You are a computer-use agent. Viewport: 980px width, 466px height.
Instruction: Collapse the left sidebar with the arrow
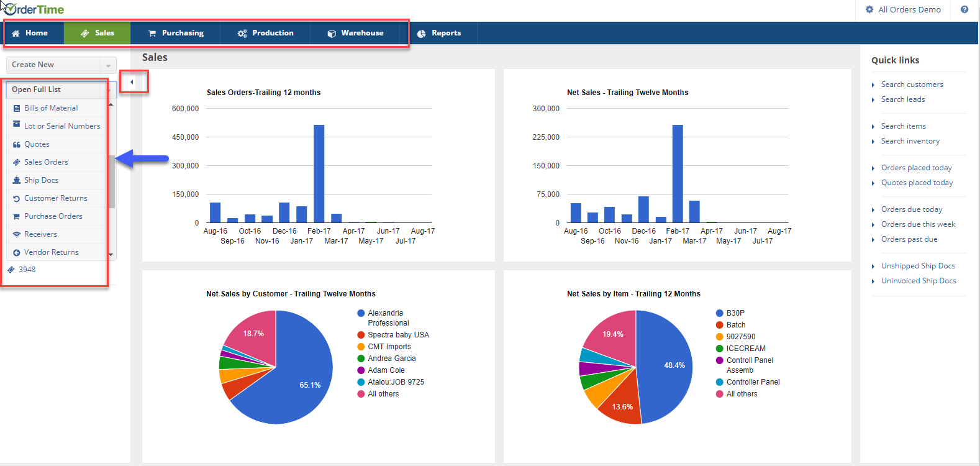[x=132, y=82]
